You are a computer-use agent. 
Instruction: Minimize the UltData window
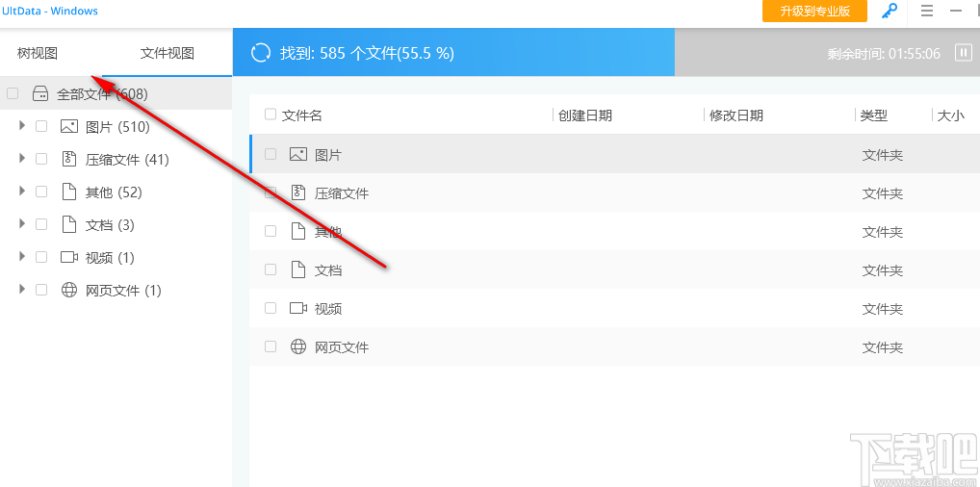[956, 12]
